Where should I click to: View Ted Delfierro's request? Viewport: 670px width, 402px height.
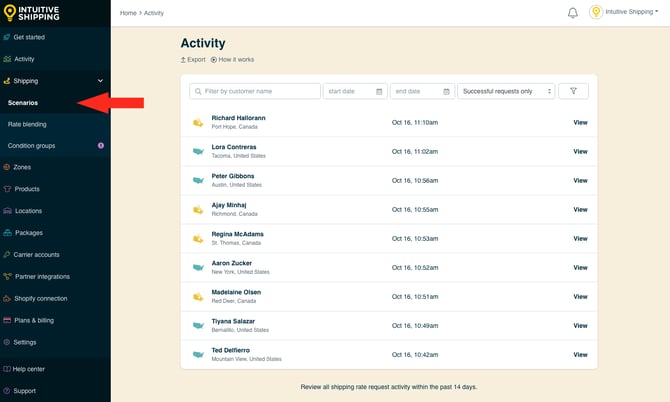pyautogui.click(x=580, y=355)
